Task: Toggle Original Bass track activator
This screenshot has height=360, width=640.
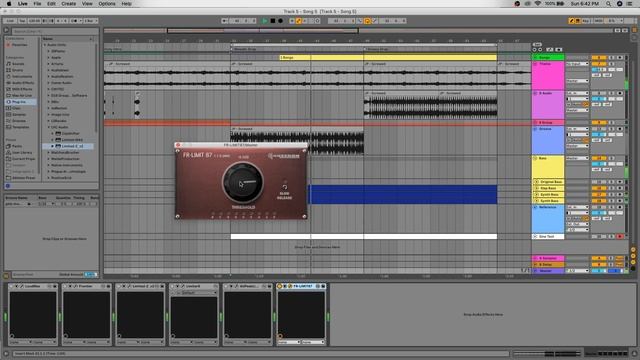Action: tap(599, 182)
